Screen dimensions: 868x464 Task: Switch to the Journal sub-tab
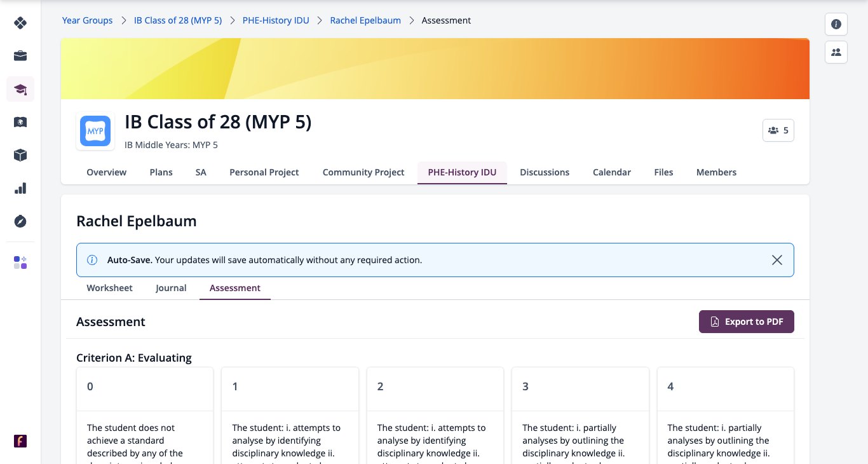click(x=171, y=288)
